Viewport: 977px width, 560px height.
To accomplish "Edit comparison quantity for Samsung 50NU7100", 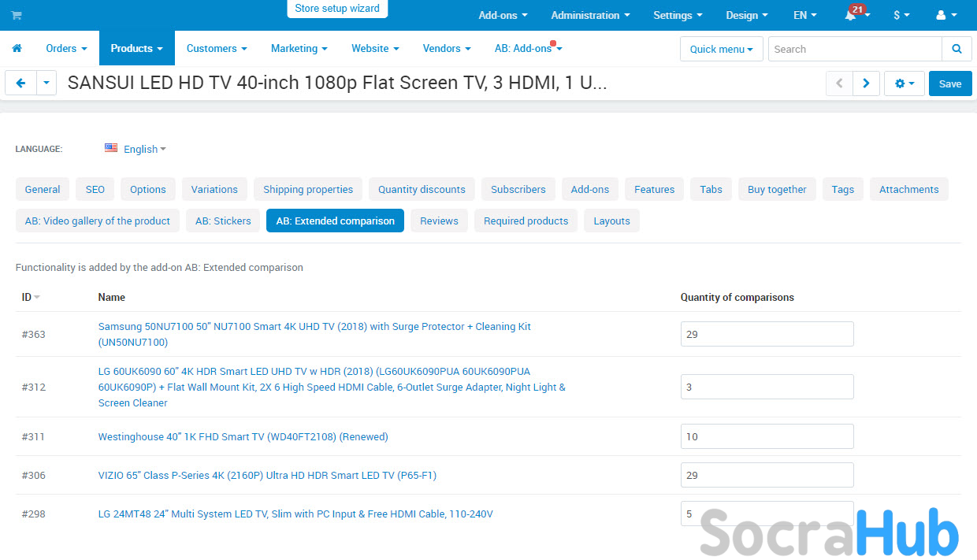I will 767,334.
